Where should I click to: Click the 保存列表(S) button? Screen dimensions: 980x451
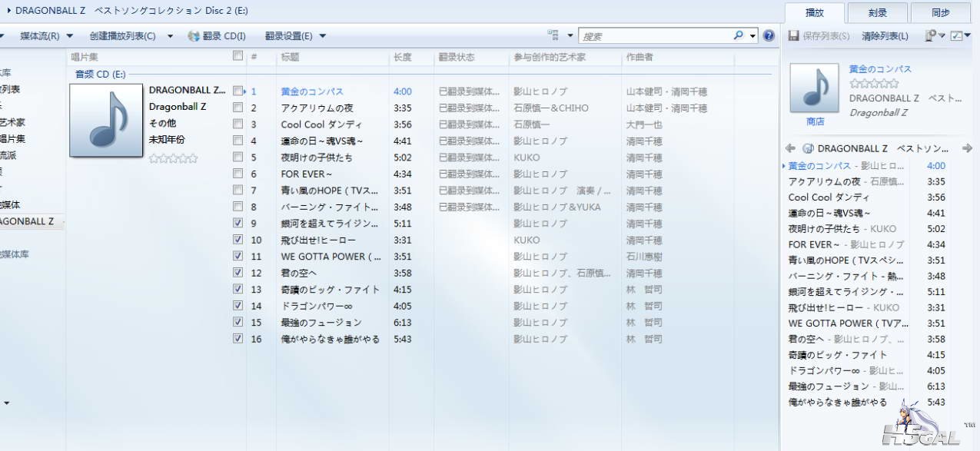click(819, 35)
